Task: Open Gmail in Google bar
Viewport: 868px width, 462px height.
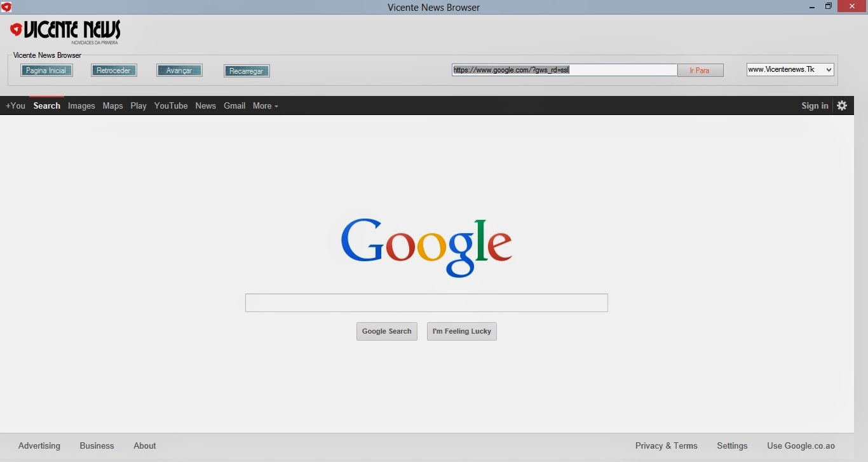Action: 234,105
